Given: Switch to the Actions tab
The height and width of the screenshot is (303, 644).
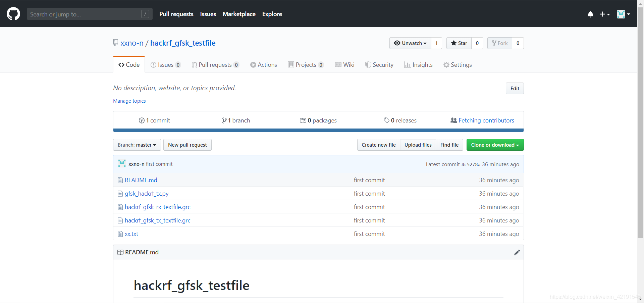Looking at the screenshot, I should coord(264,65).
